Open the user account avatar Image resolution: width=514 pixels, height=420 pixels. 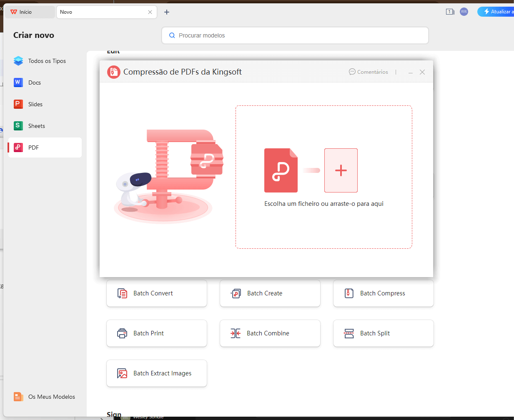[464, 12]
